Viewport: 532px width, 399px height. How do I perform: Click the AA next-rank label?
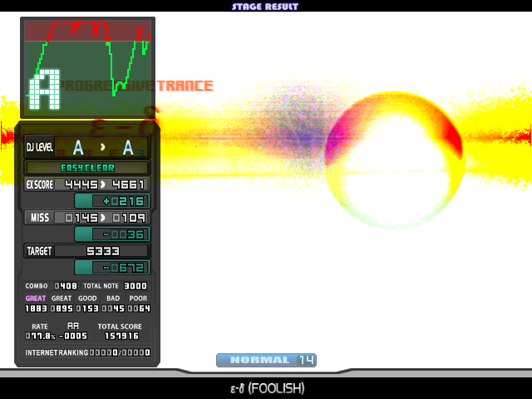[x=73, y=326]
